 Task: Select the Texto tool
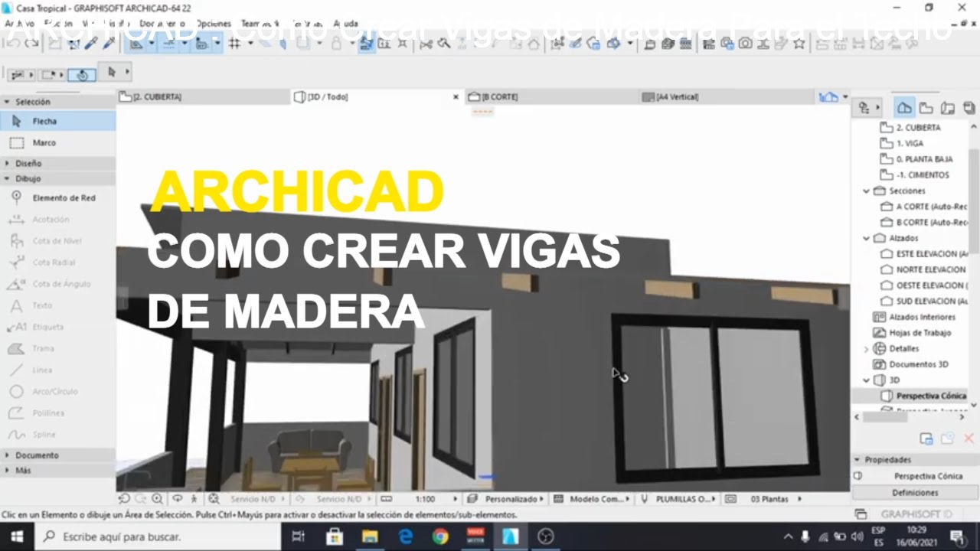(x=57, y=305)
